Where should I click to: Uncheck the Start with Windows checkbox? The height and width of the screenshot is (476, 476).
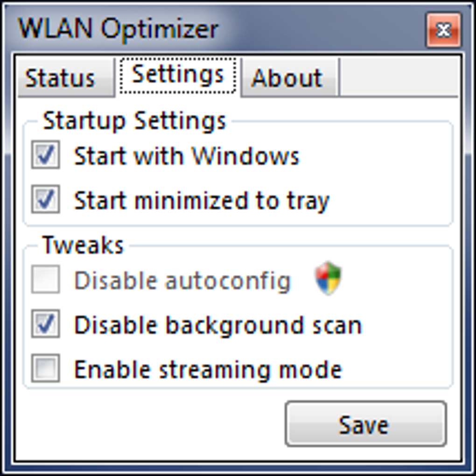pyautogui.click(x=46, y=154)
